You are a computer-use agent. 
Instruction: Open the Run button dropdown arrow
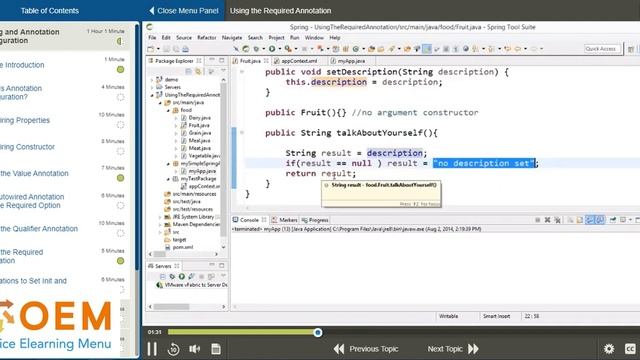pyautogui.click(x=279, y=49)
